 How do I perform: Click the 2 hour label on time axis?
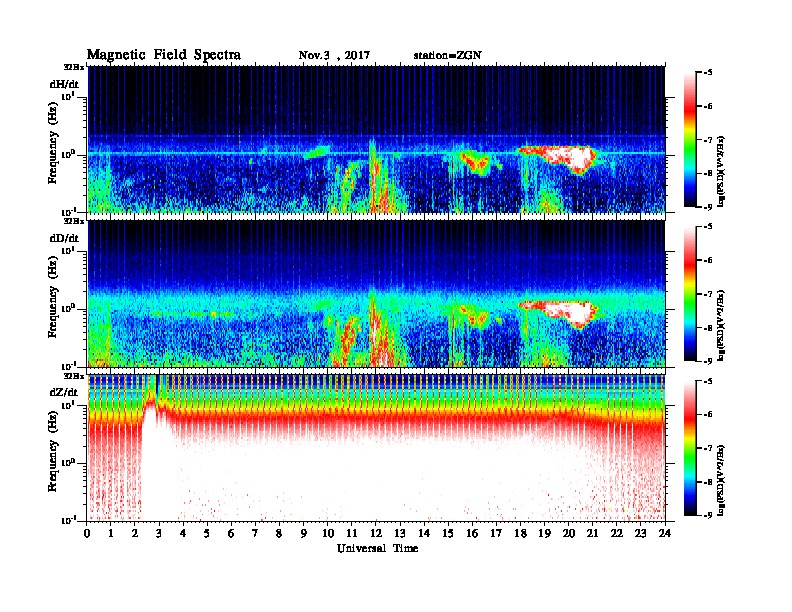tap(135, 534)
